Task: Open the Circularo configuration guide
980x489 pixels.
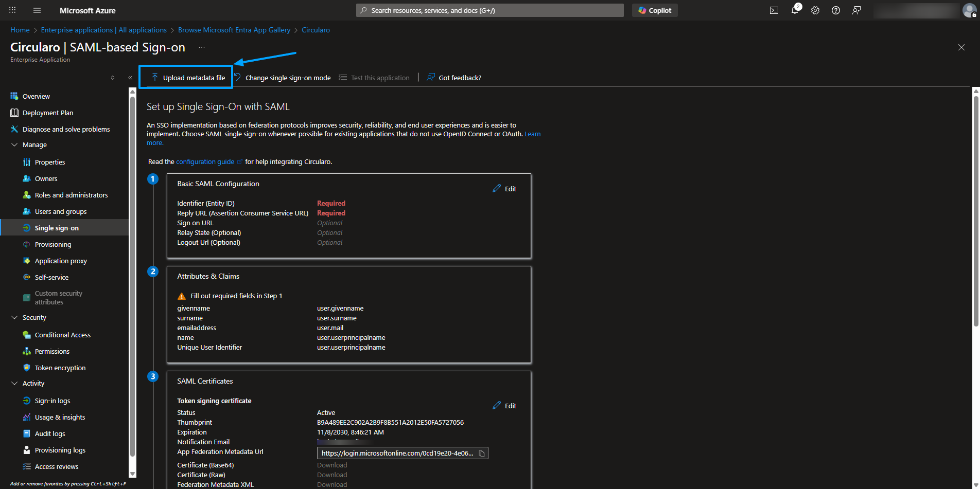Action: coord(204,161)
